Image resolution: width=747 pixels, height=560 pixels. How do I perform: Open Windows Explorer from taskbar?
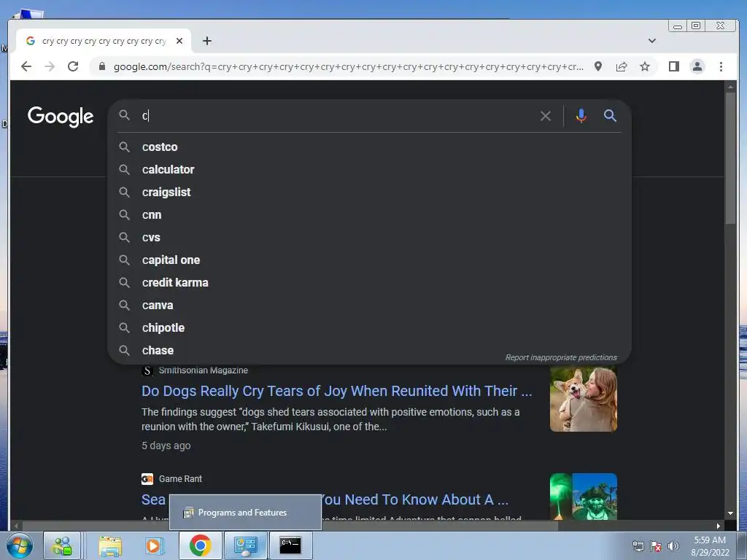pyautogui.click(x=110, y=545)
